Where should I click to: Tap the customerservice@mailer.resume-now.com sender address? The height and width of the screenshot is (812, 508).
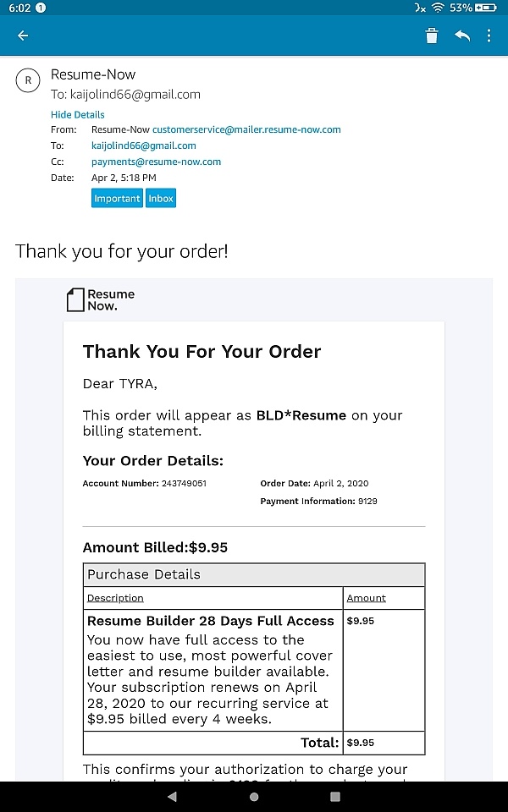[x=246, y=129]
